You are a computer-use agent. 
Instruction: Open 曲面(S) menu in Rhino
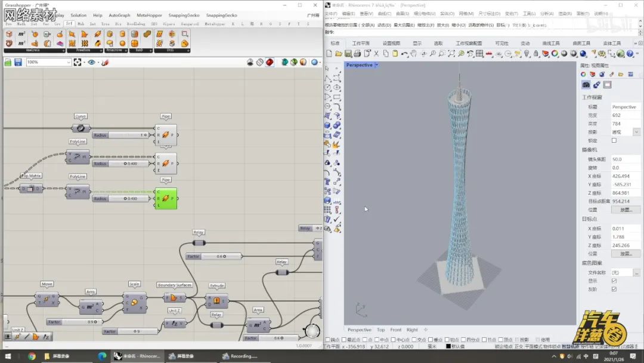click(402, 14)
